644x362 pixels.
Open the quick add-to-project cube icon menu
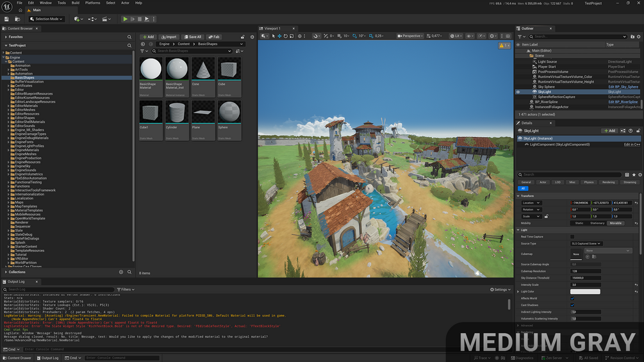[x=78, y=19]
